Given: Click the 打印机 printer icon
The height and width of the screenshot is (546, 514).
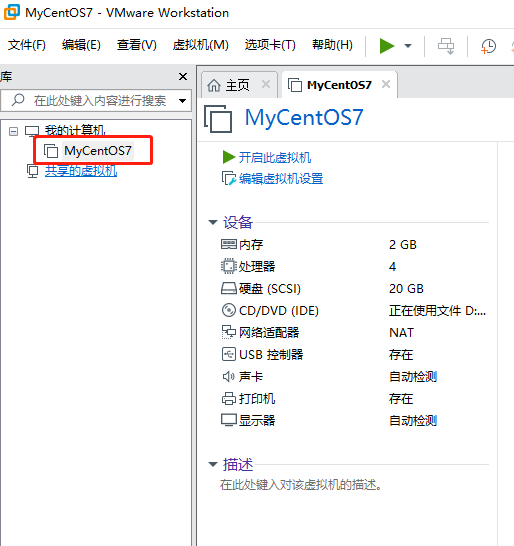Looking at the screenshot, I should 229,398.
